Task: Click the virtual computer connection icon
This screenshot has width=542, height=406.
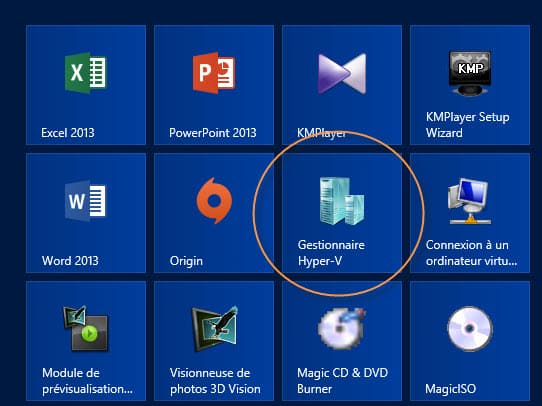Action: pos(469,201)
